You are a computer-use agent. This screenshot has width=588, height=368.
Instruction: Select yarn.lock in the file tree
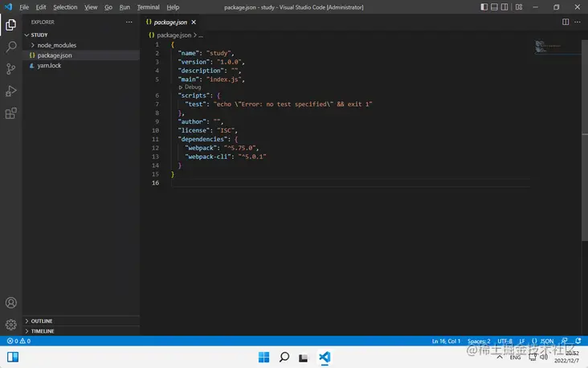pos(81,65)
